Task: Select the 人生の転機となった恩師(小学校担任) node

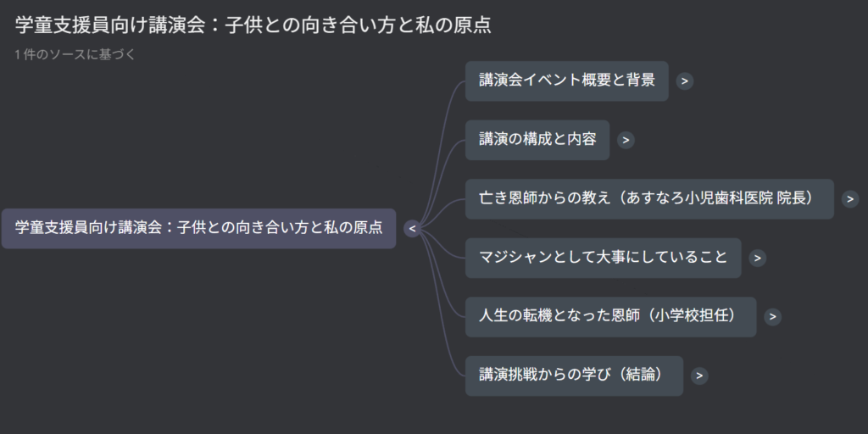Action: [x=610, y=317]
